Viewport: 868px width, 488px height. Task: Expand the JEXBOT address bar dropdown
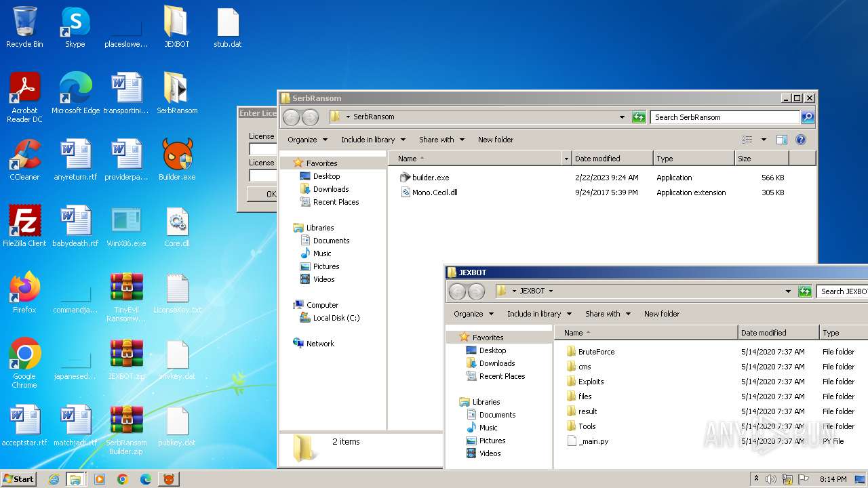click(788, 291)
